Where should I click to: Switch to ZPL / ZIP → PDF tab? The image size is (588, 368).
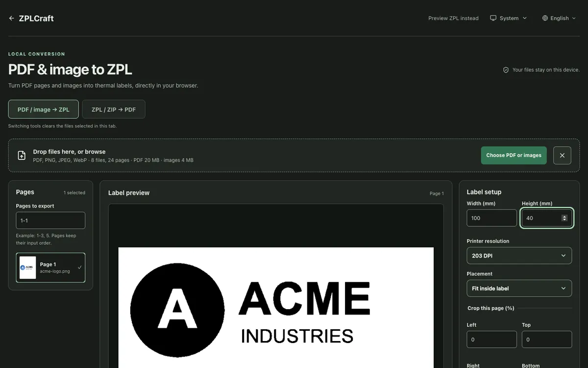114,109
